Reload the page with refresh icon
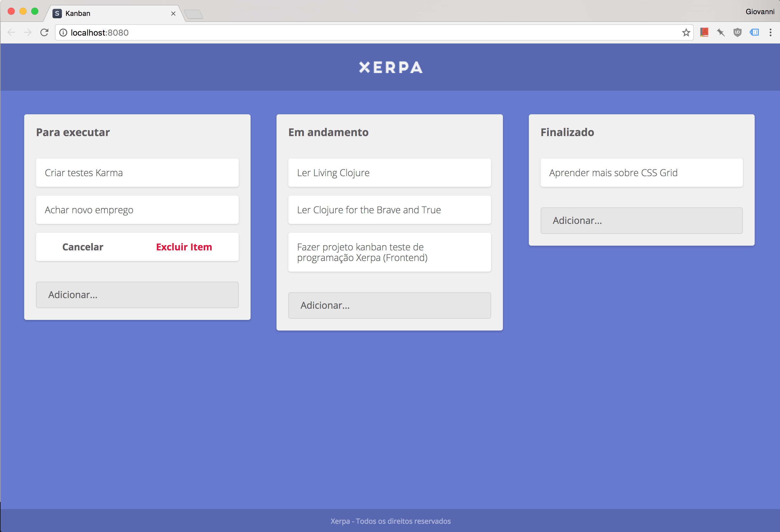This screenshot has width=780, height=532. tap(44, 32)
